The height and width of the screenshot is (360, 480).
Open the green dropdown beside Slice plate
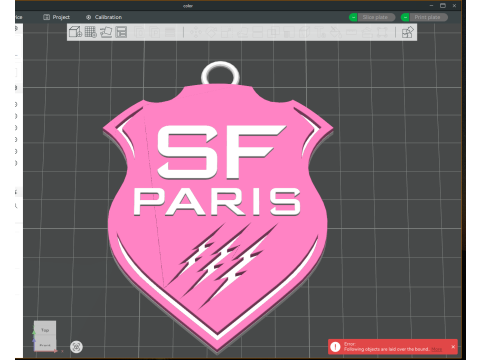click(x=353, y=17)
